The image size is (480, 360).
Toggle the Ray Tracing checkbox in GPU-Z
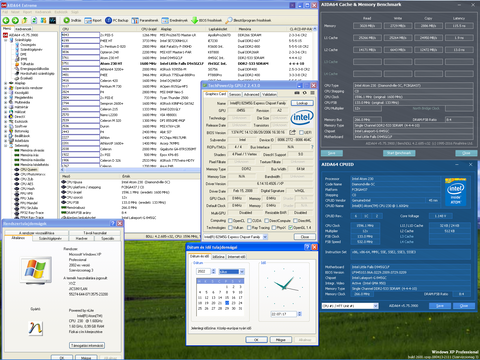249,228
